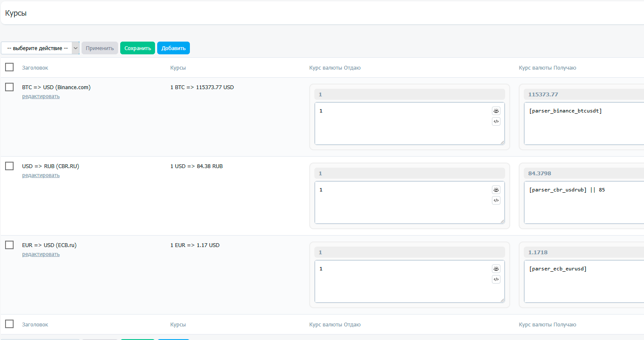This screenshot has width=644, height=340.
Task: Click the grey Применить button
Action: pyautogui.click(x=100, y=48)
